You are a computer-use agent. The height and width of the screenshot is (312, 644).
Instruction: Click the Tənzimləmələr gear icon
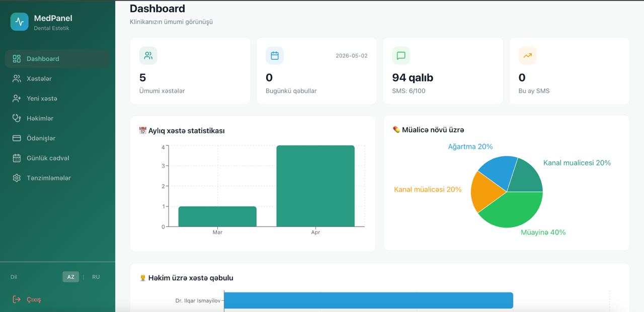pos(17,178)
